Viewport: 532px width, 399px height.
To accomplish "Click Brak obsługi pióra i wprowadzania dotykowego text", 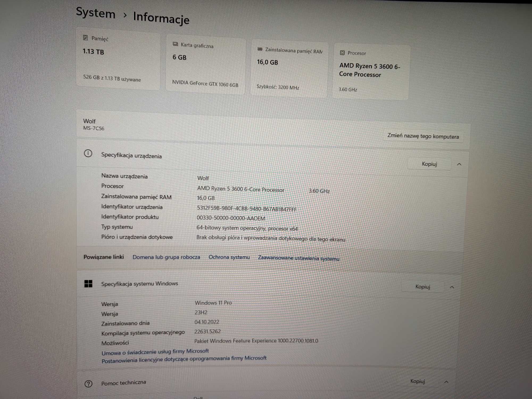I will tap(271, 238).
